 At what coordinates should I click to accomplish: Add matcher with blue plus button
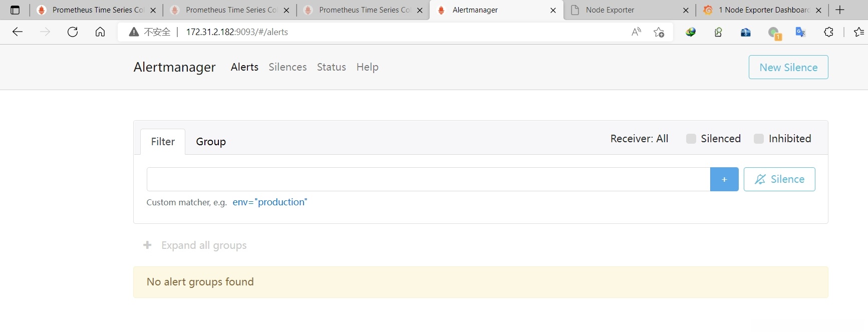click(724, 179)
